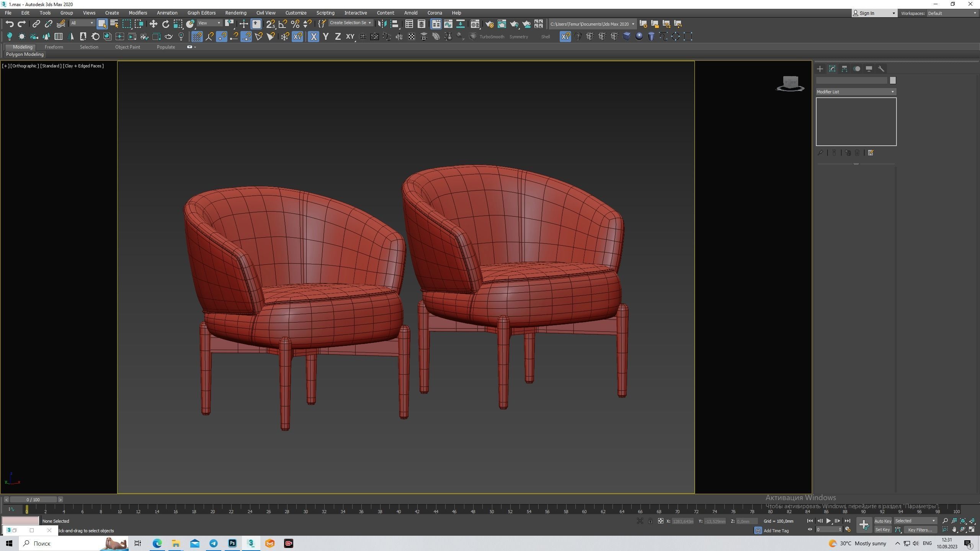Activate the Select and Move tool
The image size is (980, 551).
[x=153, y=24]
